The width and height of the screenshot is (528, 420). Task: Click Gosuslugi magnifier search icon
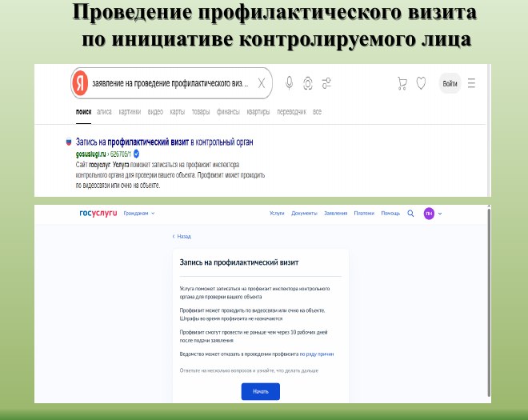410,214
